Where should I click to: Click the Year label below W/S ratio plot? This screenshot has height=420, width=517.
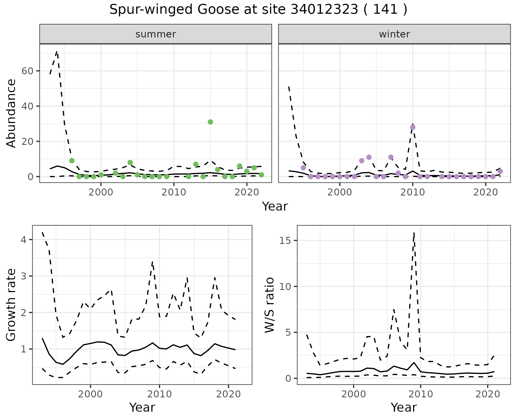tap(403, 407)
